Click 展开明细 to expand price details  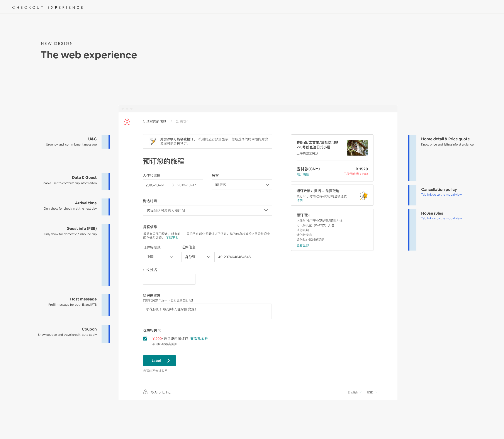[x=303, y=174]
